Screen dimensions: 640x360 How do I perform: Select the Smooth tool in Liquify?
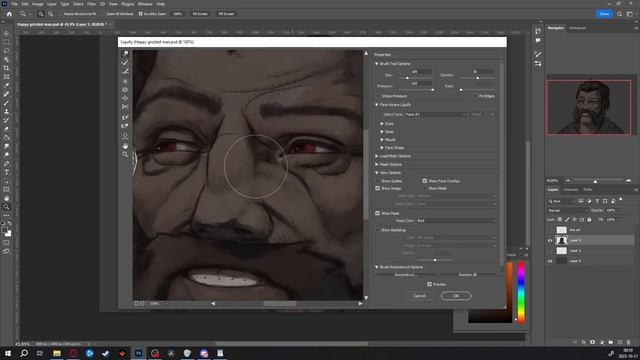[x=125, y=71]
